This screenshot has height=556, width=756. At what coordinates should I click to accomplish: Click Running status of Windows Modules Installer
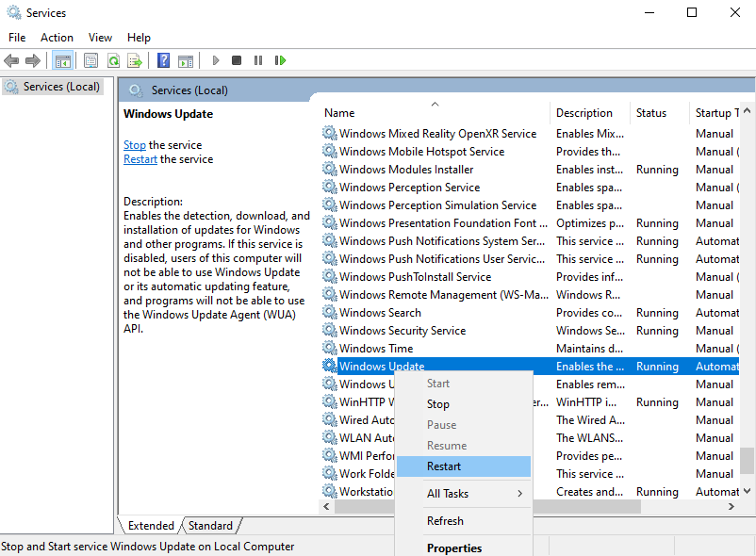tap(657, 169)
